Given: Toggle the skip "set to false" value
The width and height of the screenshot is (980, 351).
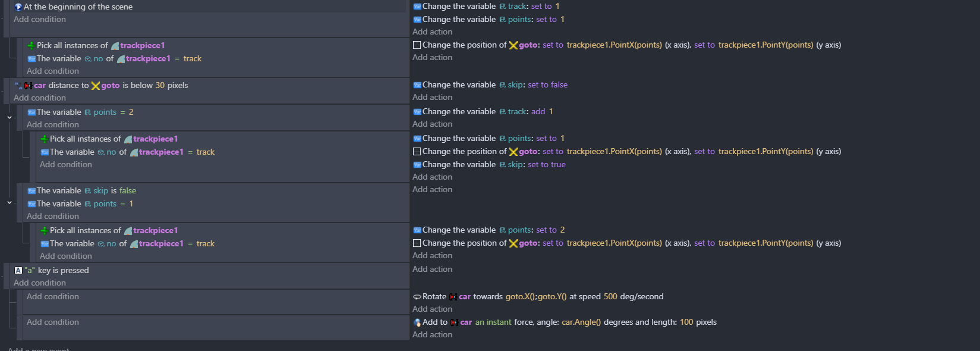Looking at the screenshot, I should [547, 85].
